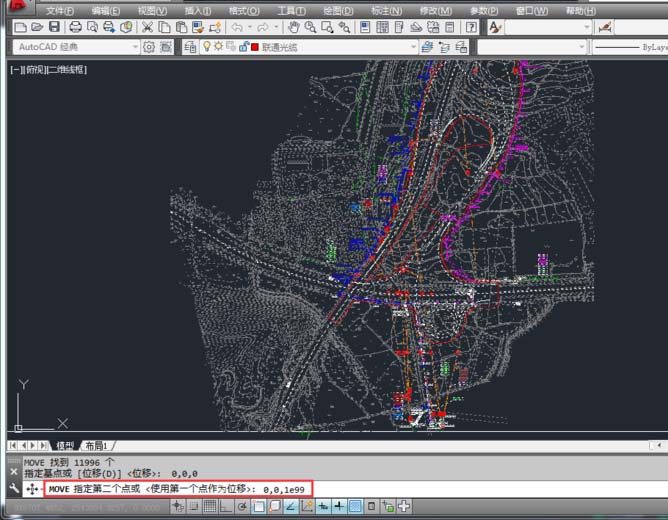Click the workspace settings gear icon
This screenshot has width=668, height=520.
tap(150, 47)
